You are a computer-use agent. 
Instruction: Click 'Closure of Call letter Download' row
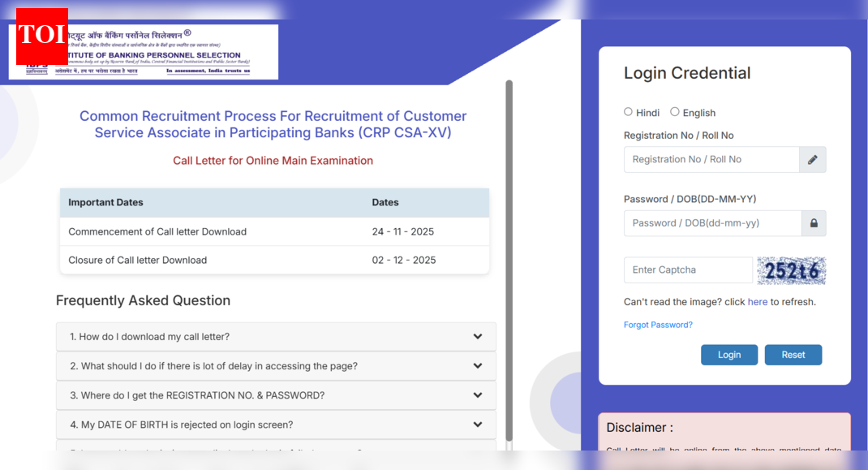[274, 260]
